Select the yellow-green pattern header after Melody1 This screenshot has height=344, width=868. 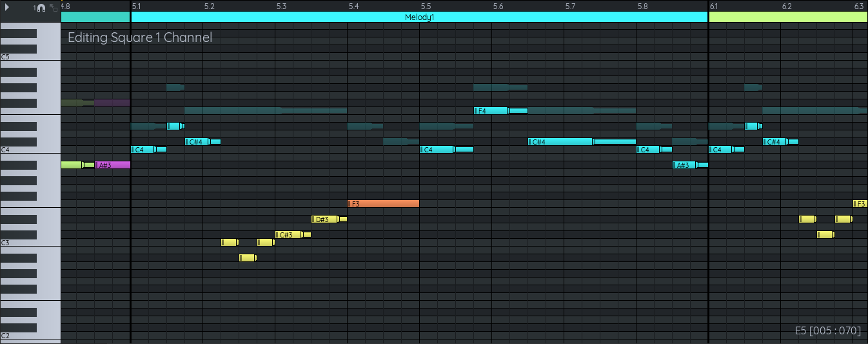[x=788, y=17]
